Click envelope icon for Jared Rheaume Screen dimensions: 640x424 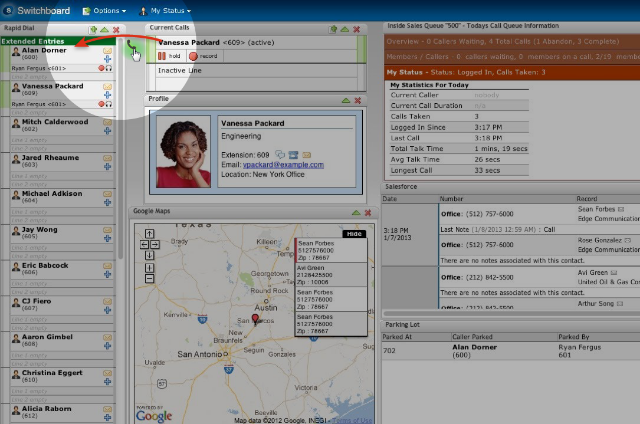click(107, 158)
